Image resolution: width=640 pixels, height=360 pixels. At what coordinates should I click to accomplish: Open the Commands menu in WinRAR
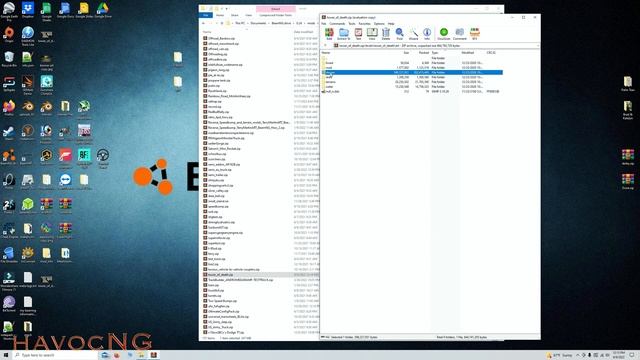pos(337,24)
